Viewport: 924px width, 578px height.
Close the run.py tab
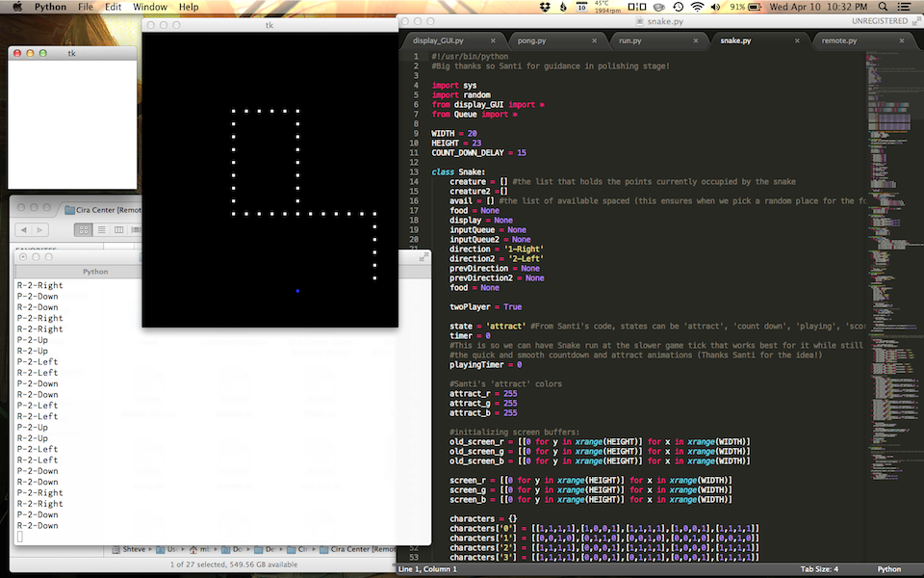695,40
